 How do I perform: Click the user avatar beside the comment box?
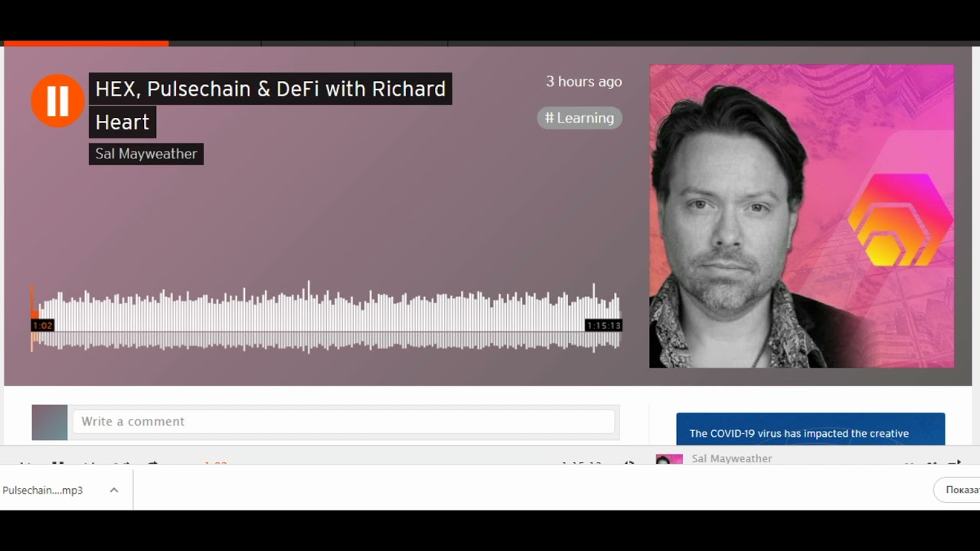(x=50, y=422)
